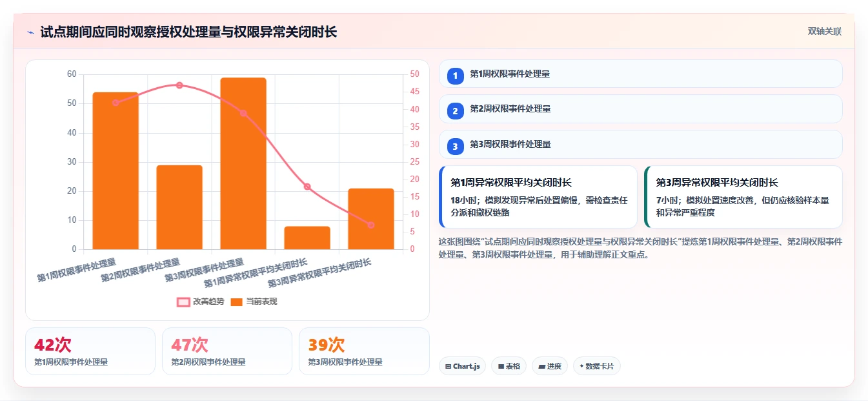Open the 第1周异常权限平均关闭时长 card
Viewport: 868px width, 401px height.
coord(538,197)
